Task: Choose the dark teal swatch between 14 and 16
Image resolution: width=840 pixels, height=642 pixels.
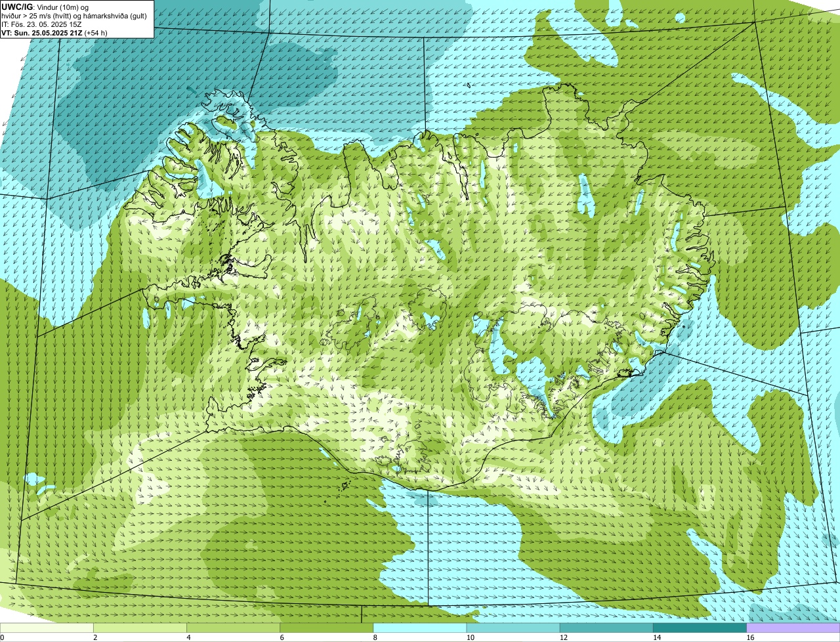Action: pyautogui.click(x=700, y=628)
